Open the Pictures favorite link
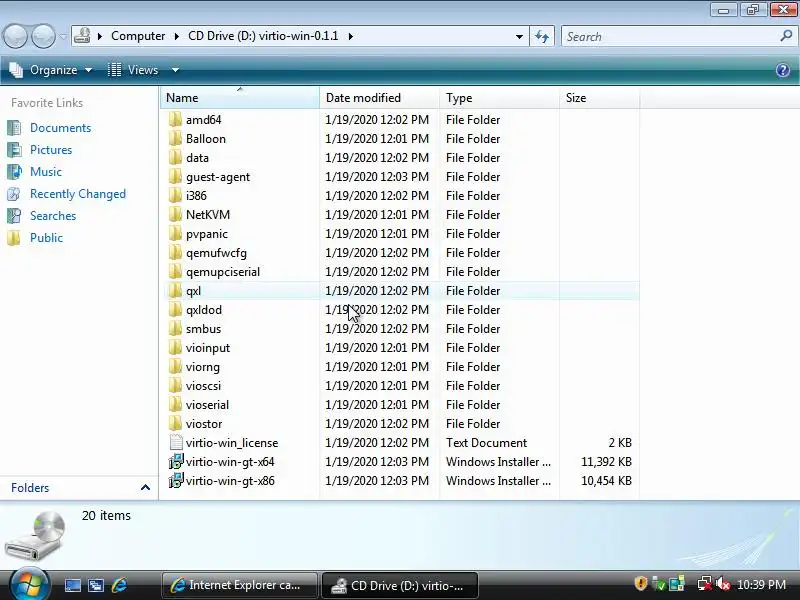Image resolution: width=800 pixels, height=600 pixels. (51, 149)
